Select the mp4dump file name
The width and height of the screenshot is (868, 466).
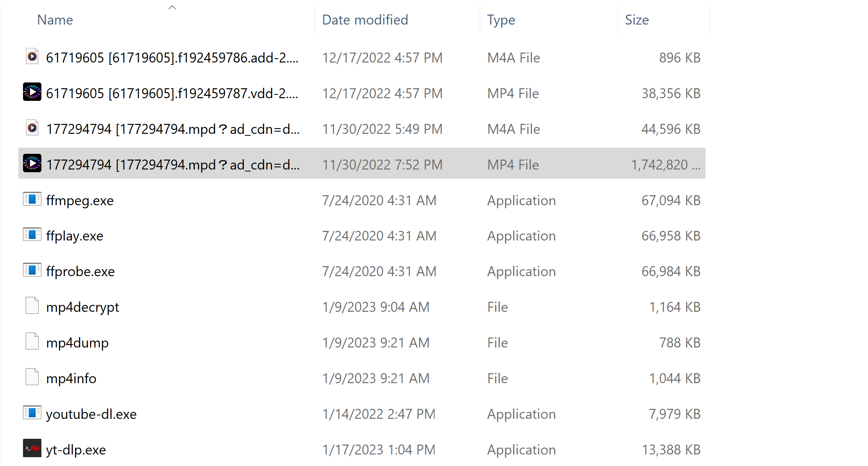(x=77, y=343)
